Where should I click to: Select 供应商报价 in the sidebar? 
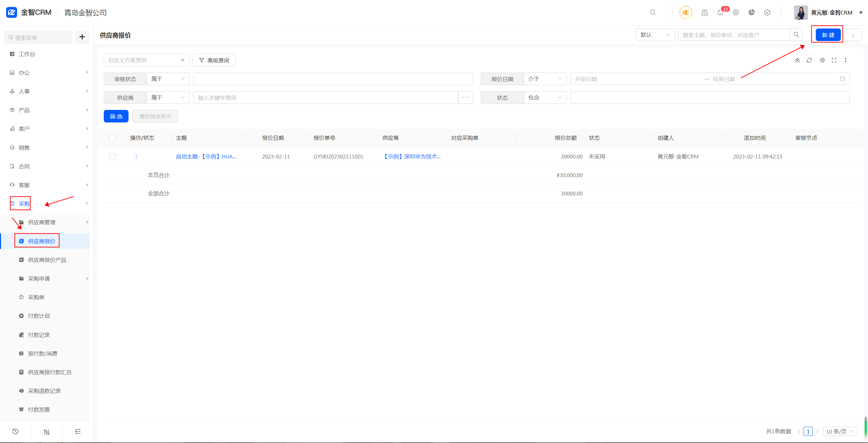tap(45, 241)
